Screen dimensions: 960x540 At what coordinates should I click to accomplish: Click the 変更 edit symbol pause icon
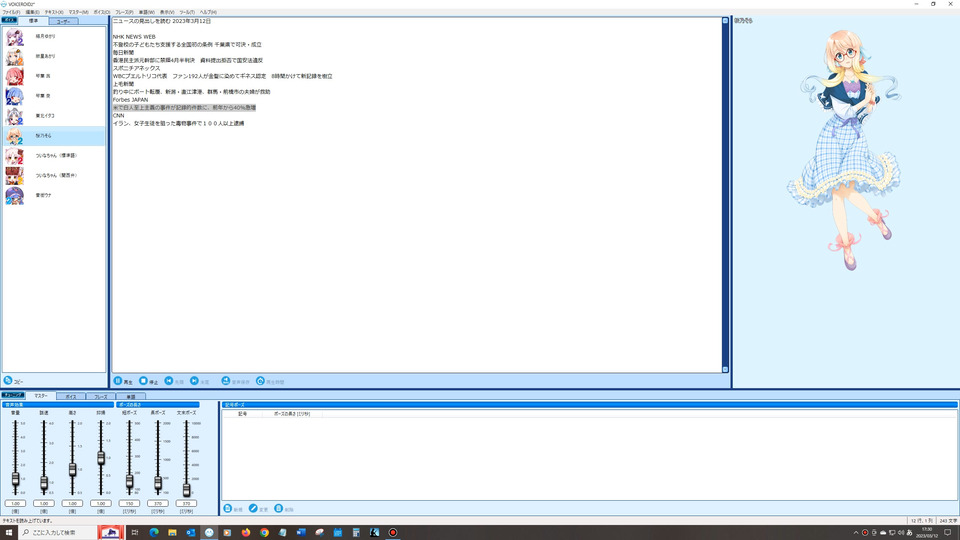click(x=253, y=509)
